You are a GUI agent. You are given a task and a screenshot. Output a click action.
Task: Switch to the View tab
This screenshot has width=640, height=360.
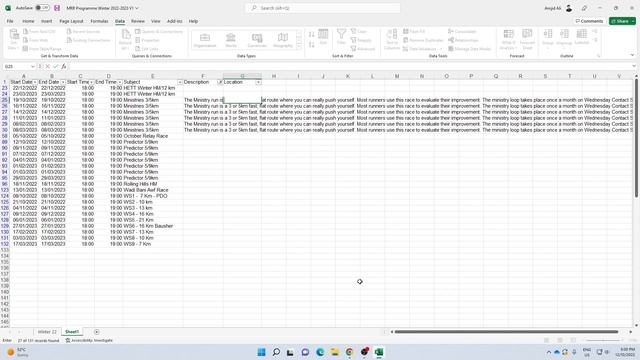[x=156, y=21]
